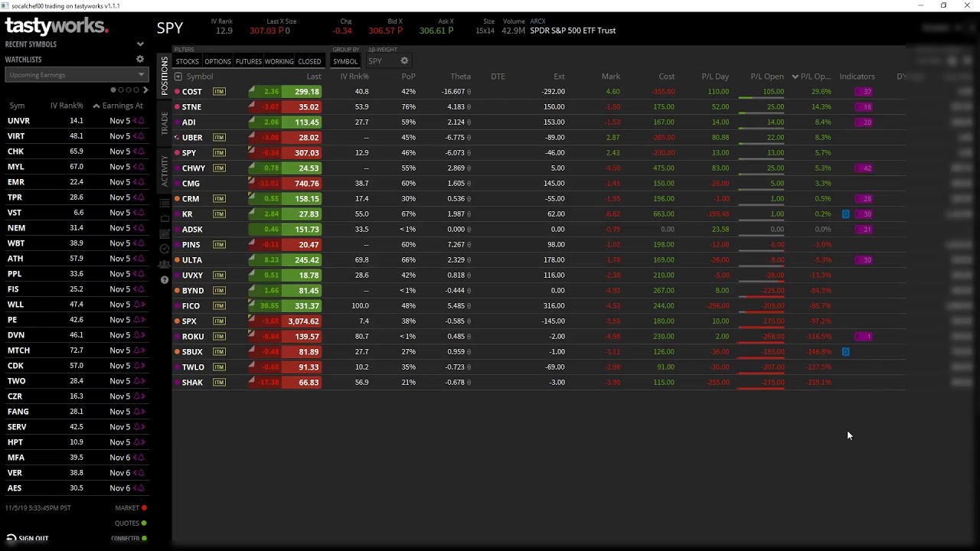Screen dimensions: 980x551
Task: Sort positions by P/L Day column
Action: coord(715,77)
